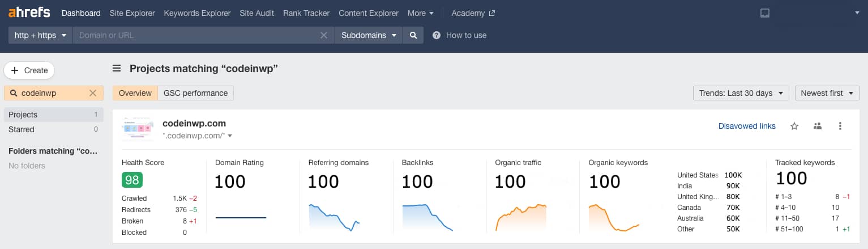Star the codeinwp.com project
Viewport: 868px width, 249px height.
coord(794,126)
